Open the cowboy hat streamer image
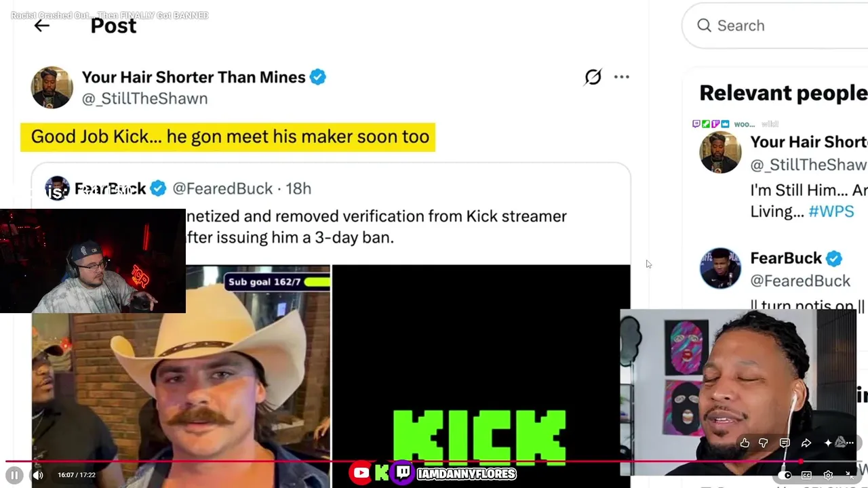This screenshot has height=488, width=868. click(x=181, y=376)
